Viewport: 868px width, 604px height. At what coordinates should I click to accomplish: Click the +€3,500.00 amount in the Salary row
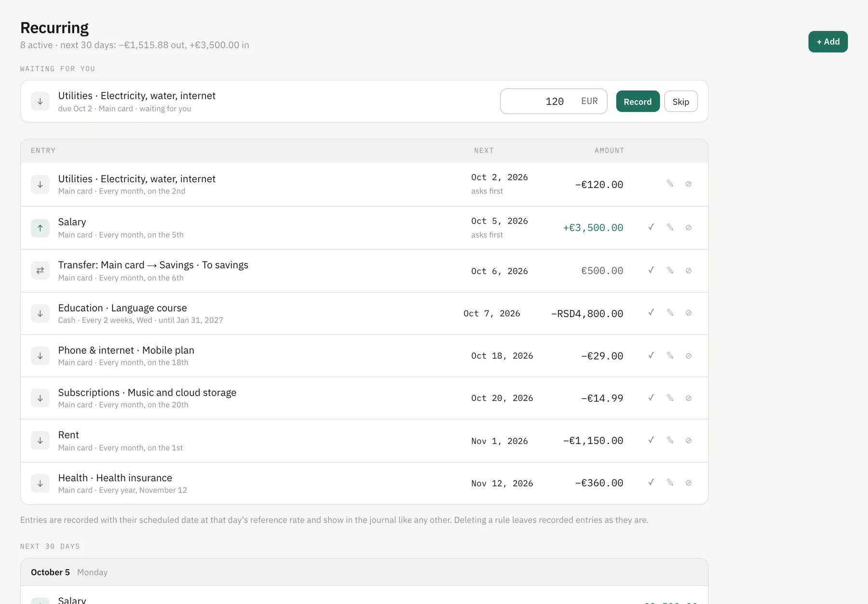point(593,228)
